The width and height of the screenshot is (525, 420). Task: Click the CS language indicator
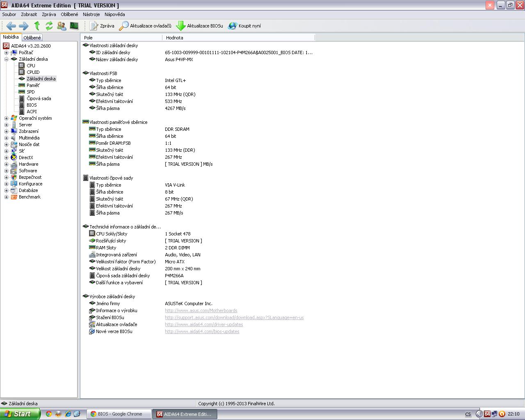pos(468,414)
